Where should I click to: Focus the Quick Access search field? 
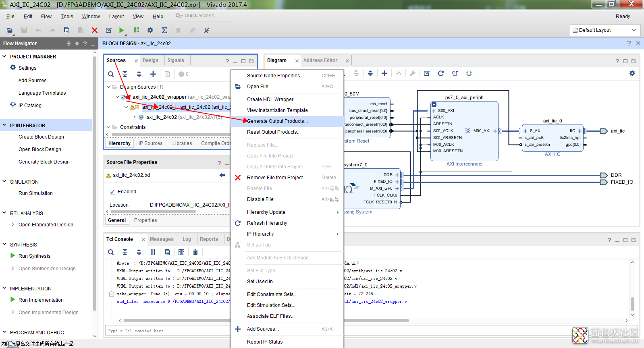click(204, 16)
